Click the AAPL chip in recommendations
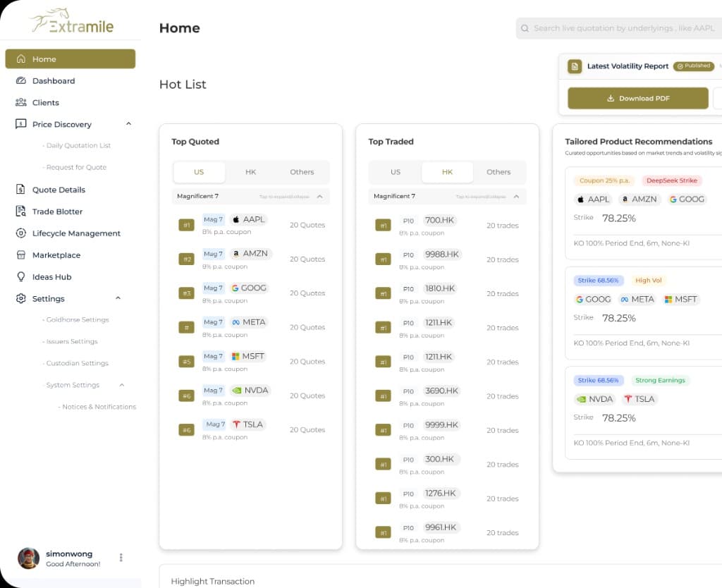 click(593, 199)
